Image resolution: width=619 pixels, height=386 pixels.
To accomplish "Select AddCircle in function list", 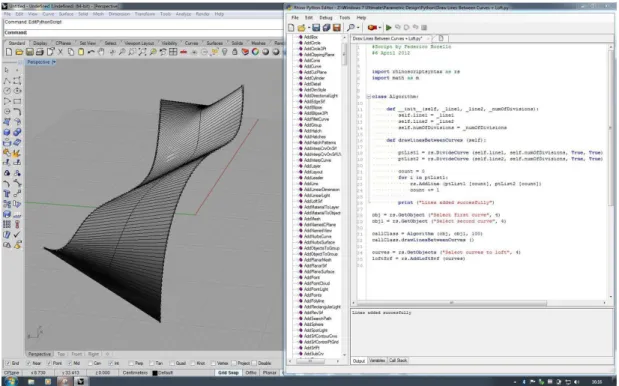I will click(312, 43).
